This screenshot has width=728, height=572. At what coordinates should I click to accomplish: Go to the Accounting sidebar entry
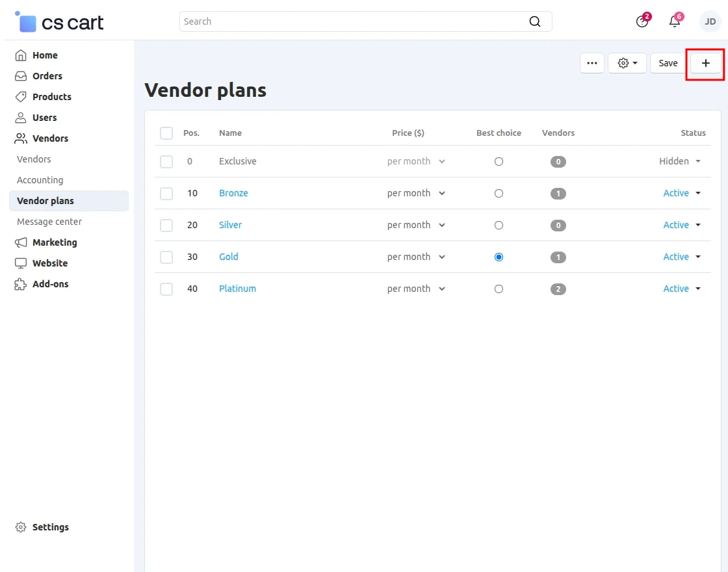(40, 179)
